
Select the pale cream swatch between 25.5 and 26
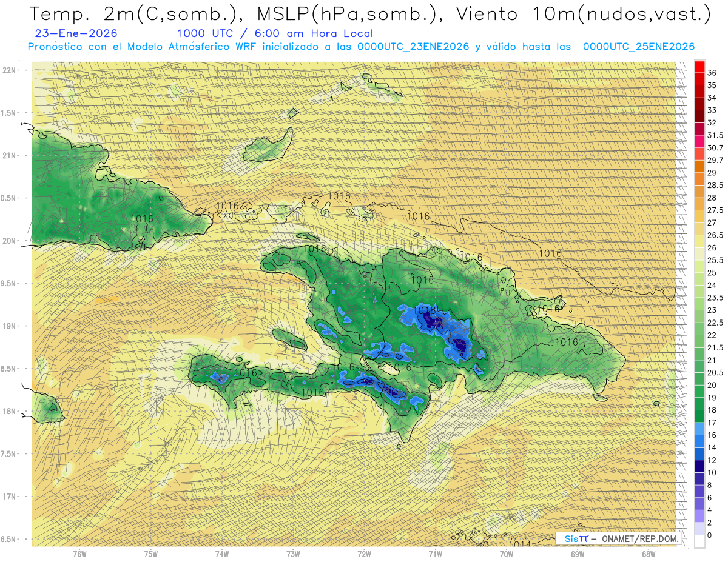699,253
